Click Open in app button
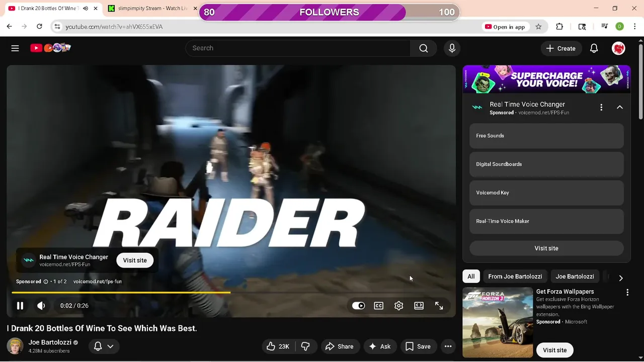The image size is (644, 362). (x=505, y=27)
